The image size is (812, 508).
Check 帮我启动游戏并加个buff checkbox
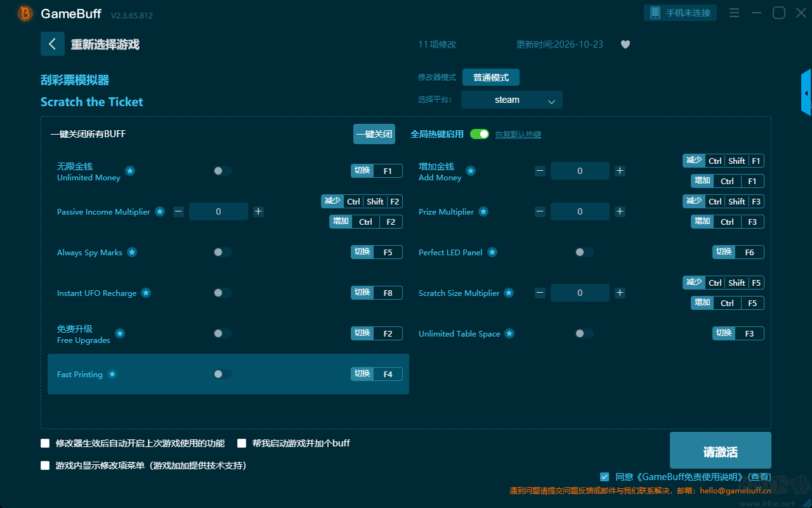tap(242, 443)
